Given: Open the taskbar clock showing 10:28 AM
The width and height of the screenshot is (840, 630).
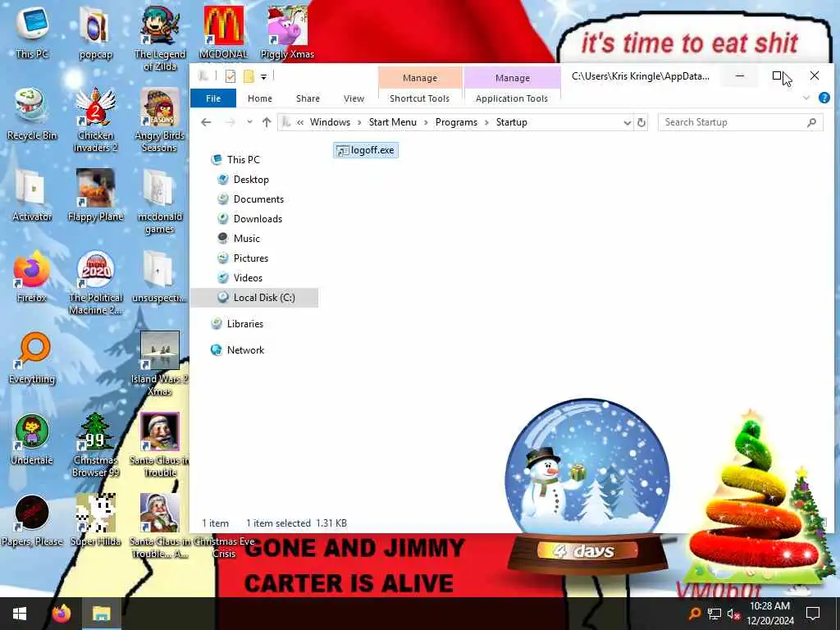Looking at the screenshot, I should pyautogui.click(x=769, y=614).
